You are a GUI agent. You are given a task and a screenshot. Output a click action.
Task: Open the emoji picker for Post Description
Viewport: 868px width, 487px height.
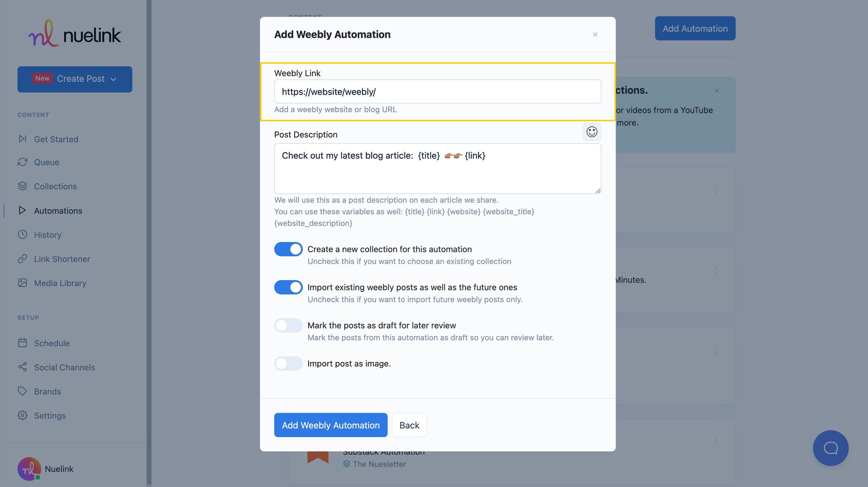tap(592, 132)
